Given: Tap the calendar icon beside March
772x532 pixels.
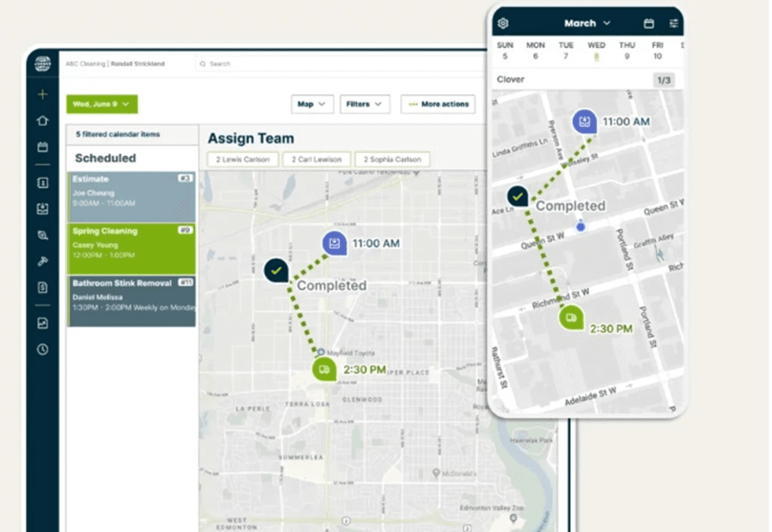Looking at the screenshot, I should 650,23.
